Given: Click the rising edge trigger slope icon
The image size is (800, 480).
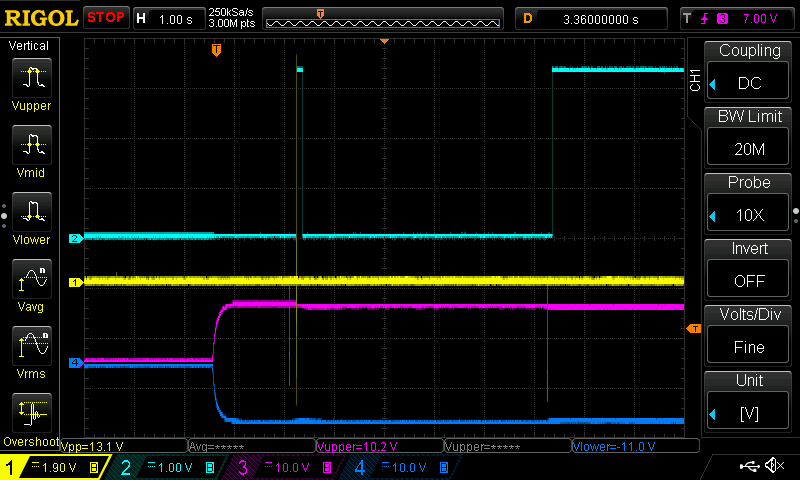Looking at the screenshot, I should pyautogui.click(x=705, y=19).
